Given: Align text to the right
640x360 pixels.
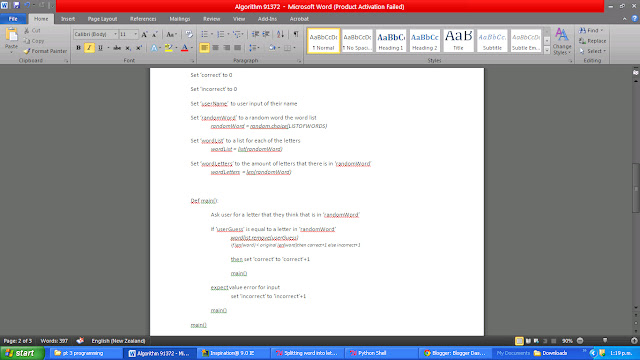Looking at the screenshot, I should [227, 48].
